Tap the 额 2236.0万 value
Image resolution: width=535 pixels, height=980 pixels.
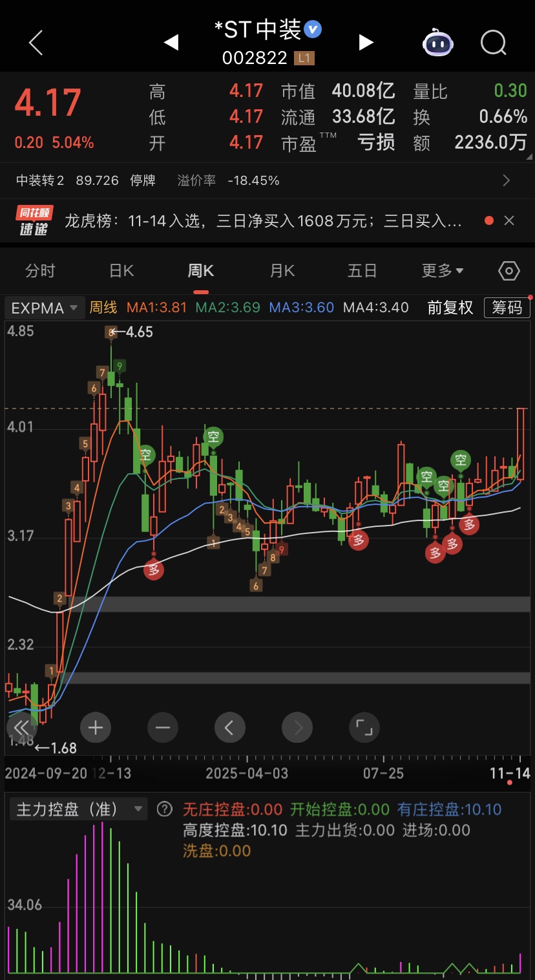click(x=490, y=143)
